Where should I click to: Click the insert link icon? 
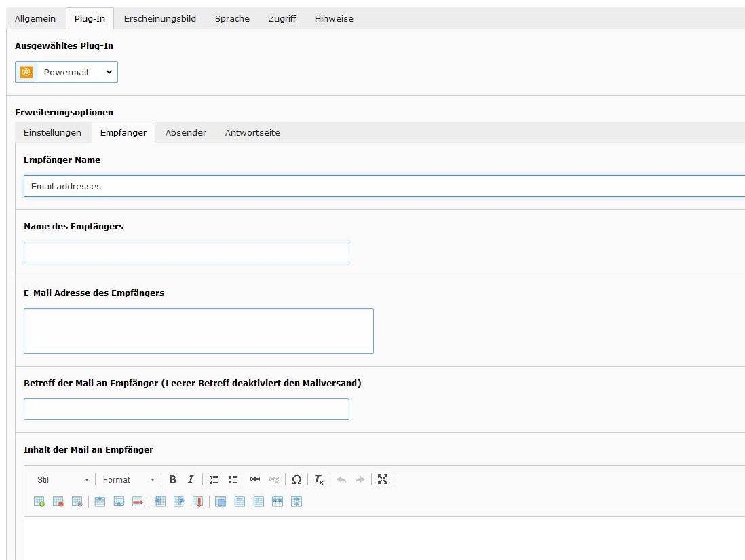tap(255, 479)
